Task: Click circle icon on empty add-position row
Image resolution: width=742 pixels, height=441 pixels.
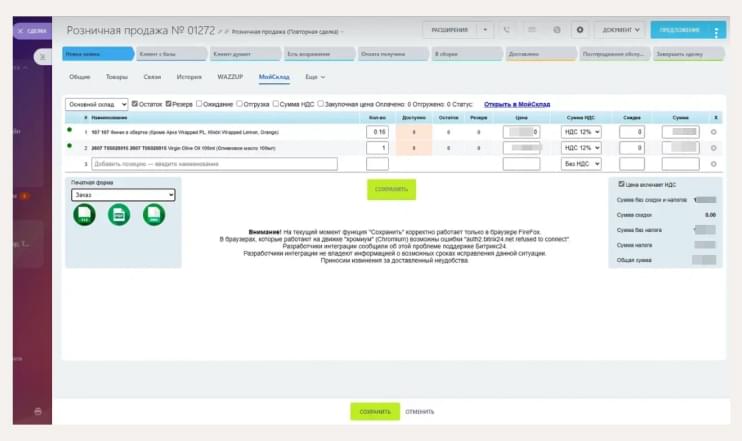Action: pyautogui.click(x=714, y=164)
